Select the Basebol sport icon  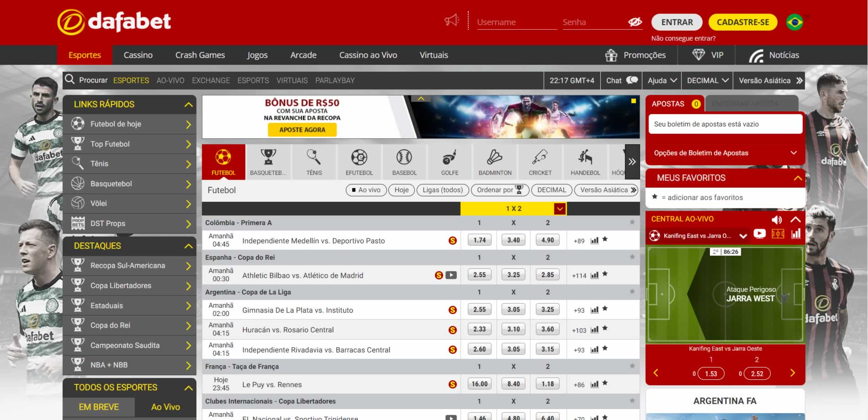point(404,162)
